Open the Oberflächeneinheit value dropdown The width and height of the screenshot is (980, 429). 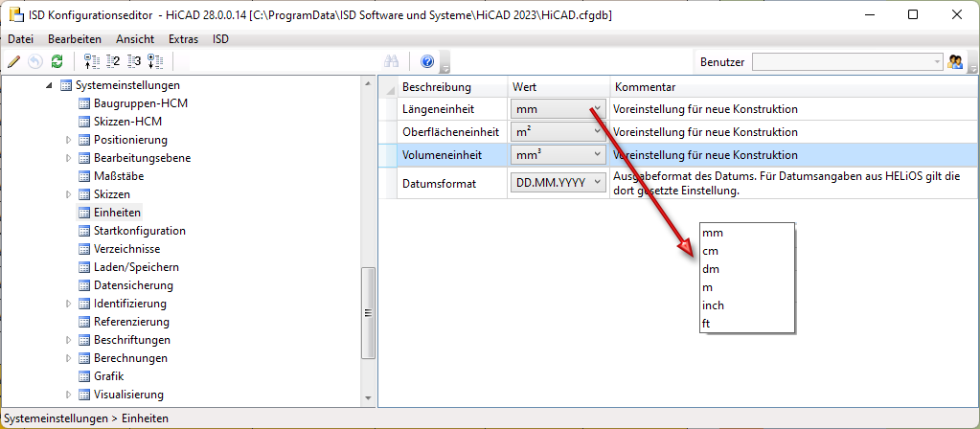(x=558, y=132)
